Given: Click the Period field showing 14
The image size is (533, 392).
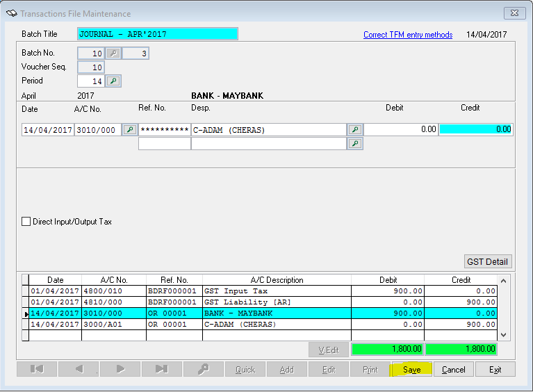Looking at the screenshot, I should [x=91, y=81].
